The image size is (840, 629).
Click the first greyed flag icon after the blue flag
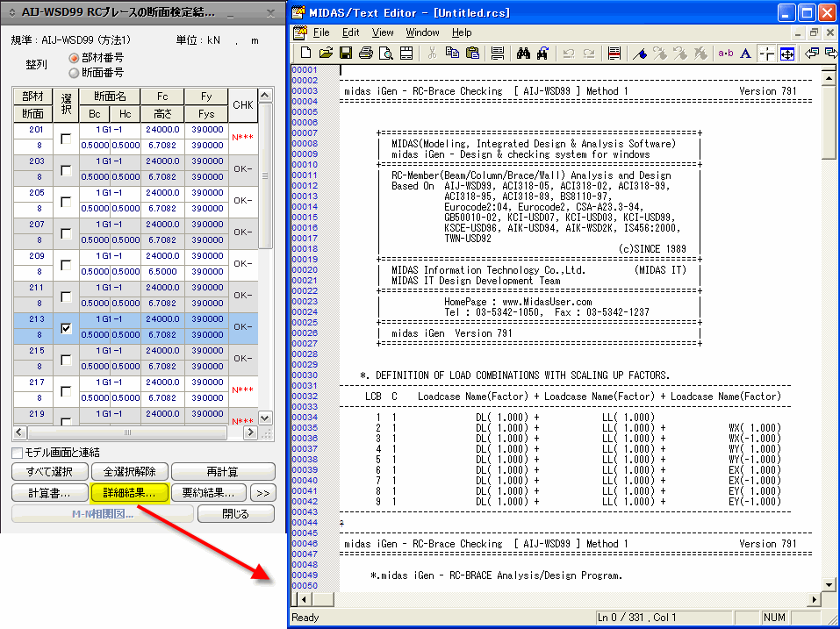click(660, 53)
